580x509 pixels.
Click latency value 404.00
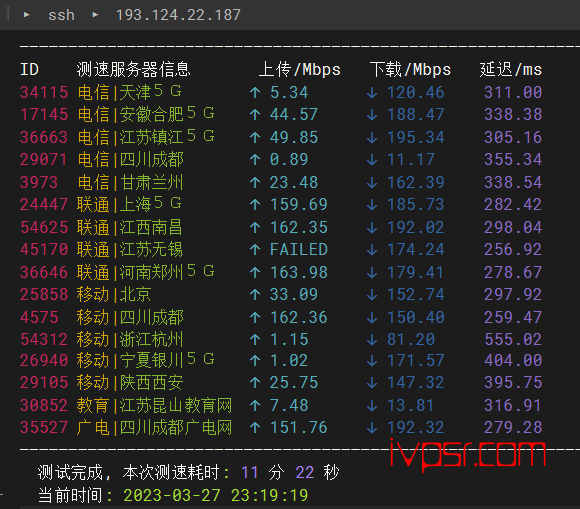[513, 360]
